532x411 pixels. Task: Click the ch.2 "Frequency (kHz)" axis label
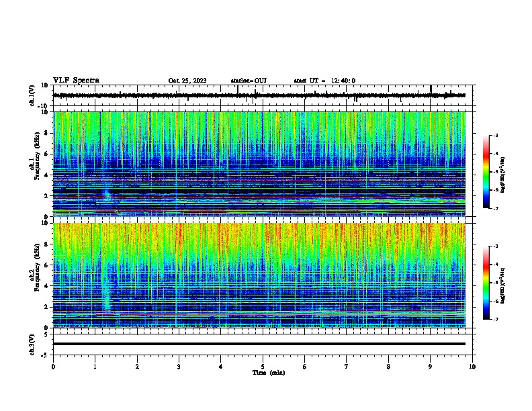38,267
